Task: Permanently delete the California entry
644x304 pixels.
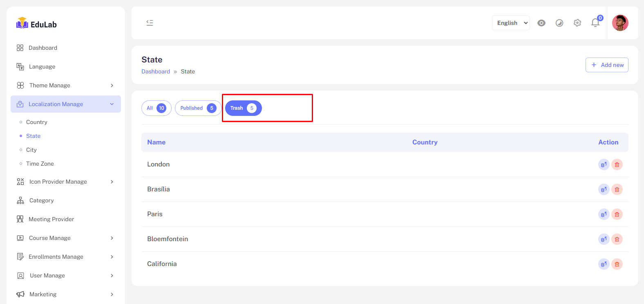Action: point(617,264)
